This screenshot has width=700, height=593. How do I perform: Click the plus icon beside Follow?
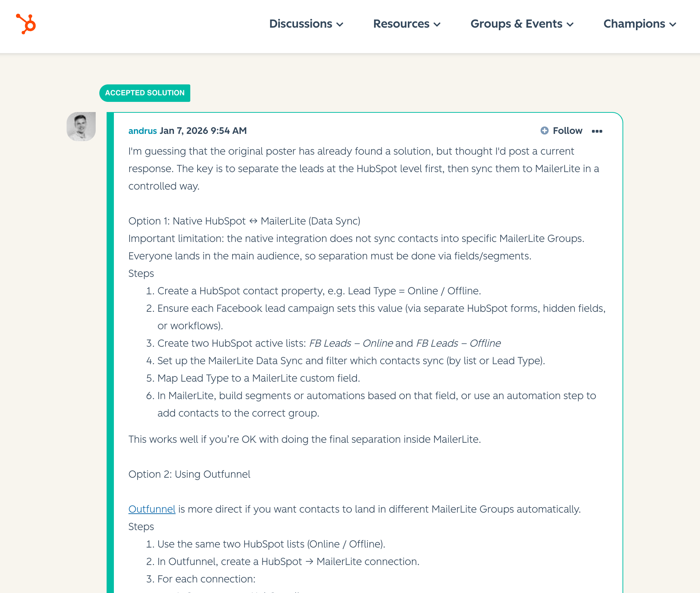544,131
